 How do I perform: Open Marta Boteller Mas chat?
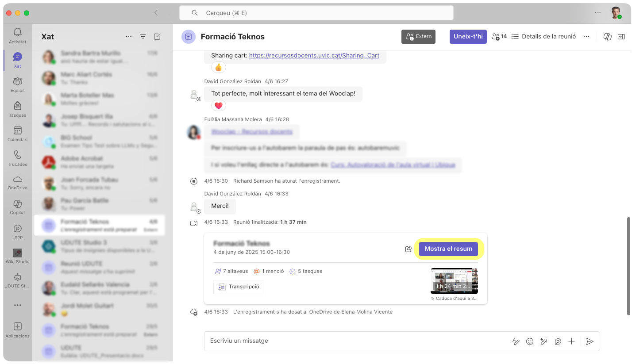click(x=99, y=99)
